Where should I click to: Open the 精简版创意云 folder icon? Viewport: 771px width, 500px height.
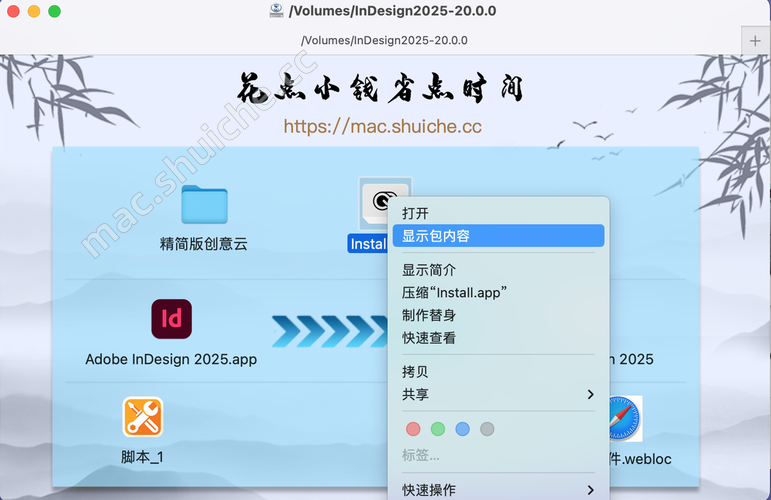tap(204, 204)
